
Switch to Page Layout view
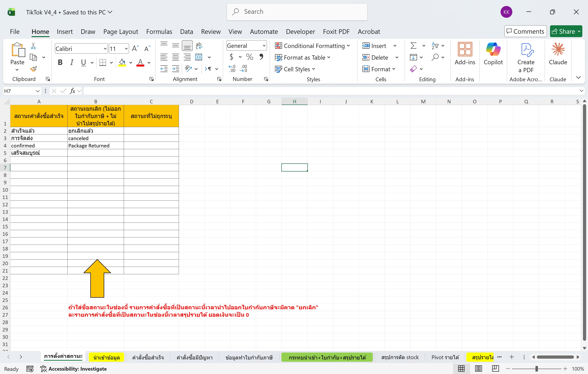tap(478, 369)
